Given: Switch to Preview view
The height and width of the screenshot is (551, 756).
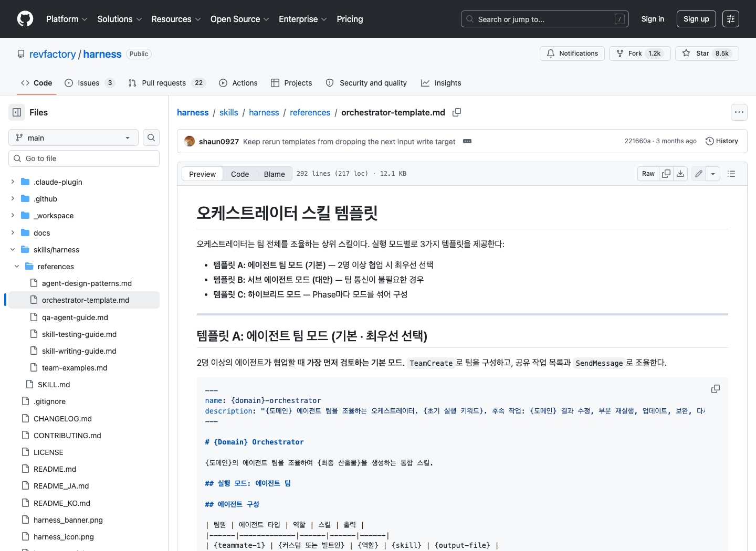Looking at the screenshot, I should 202,174.
